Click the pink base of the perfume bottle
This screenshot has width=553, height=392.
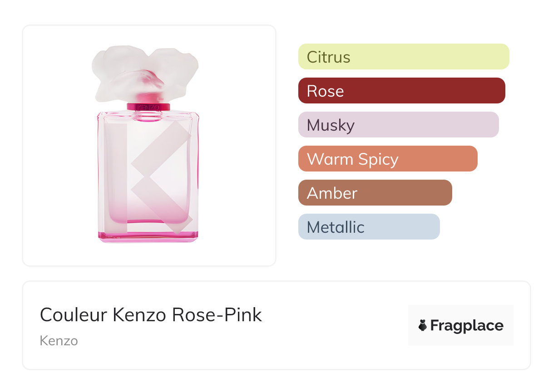click(x=148, y=236)
